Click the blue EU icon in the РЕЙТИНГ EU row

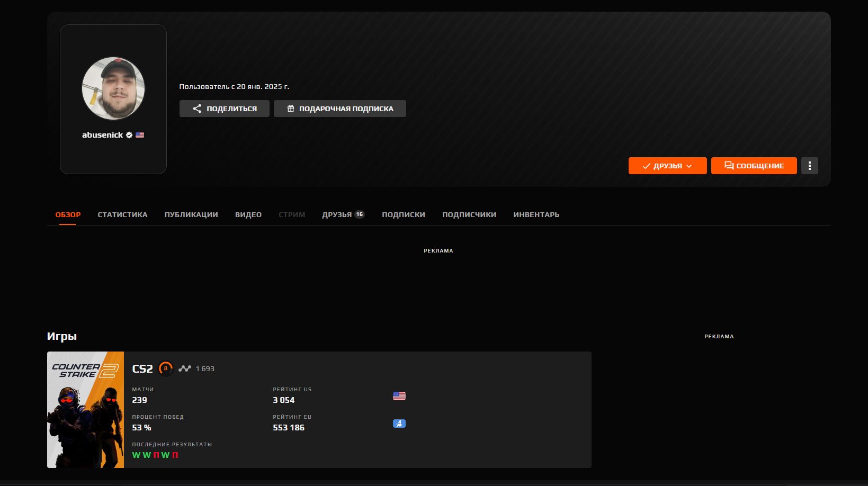pos(399,424)
